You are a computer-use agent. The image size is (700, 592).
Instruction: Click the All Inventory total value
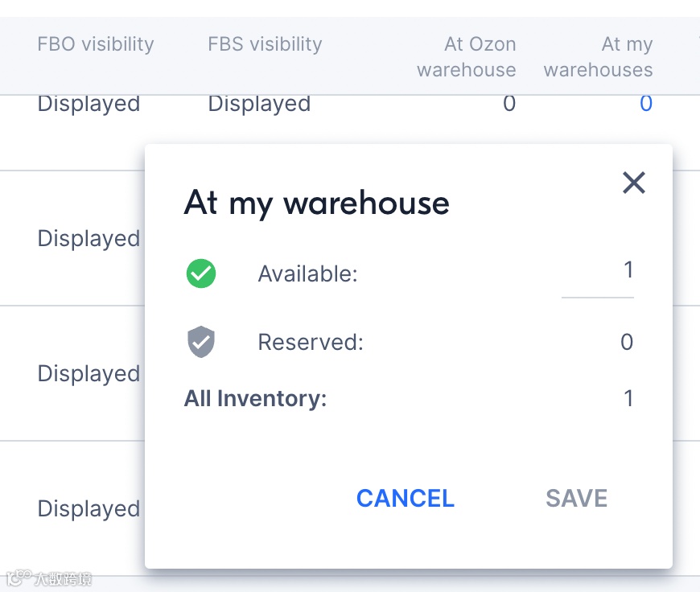tap(628, 398)
